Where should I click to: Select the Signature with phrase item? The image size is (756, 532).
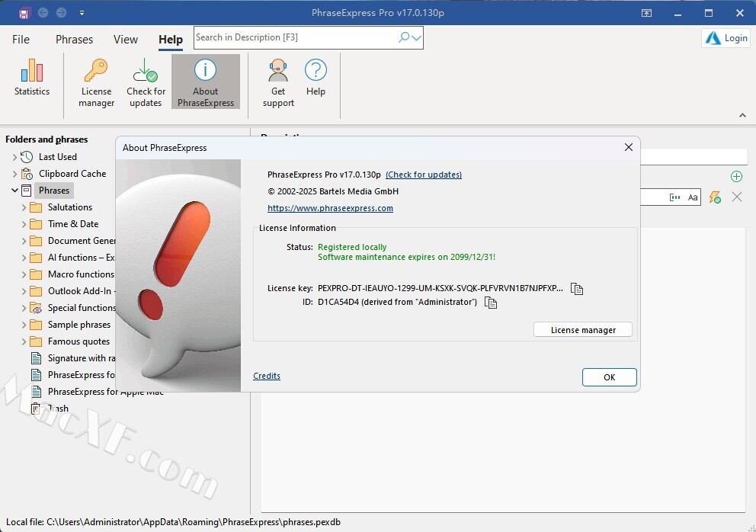tap(82, 358)
